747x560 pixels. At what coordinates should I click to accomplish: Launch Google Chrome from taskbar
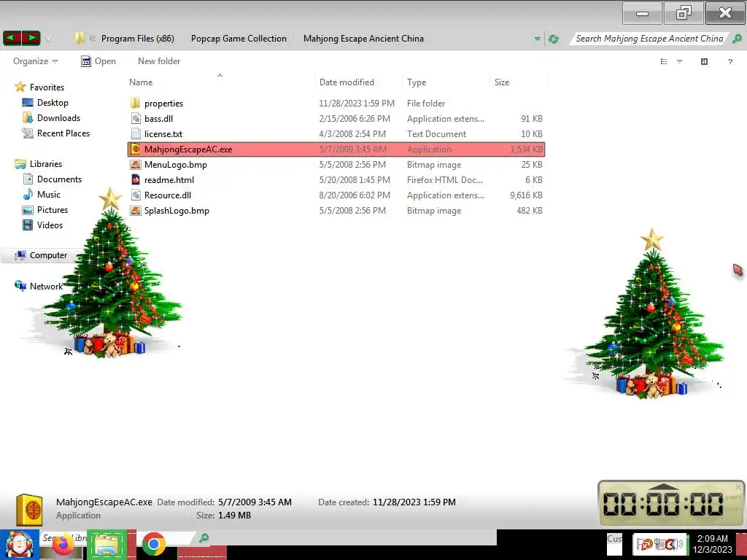[x=153, y=545]
